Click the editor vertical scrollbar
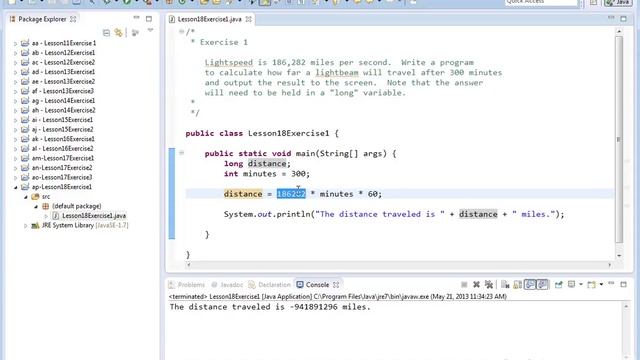This screenshot has width=640, height=360. click(619, 139)
